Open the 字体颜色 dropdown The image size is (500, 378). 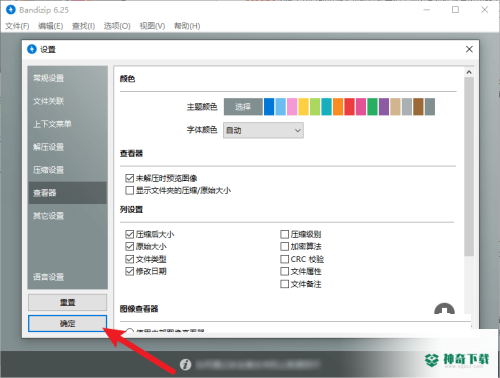pyautogui.click(x=263, y=130)
